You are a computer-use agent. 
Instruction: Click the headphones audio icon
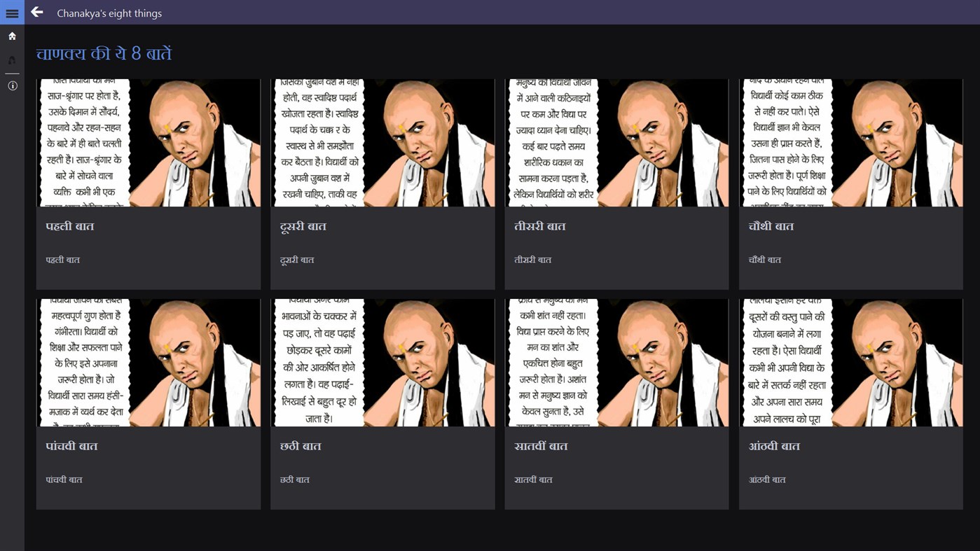pyautogui.click(x=11, y=60)
